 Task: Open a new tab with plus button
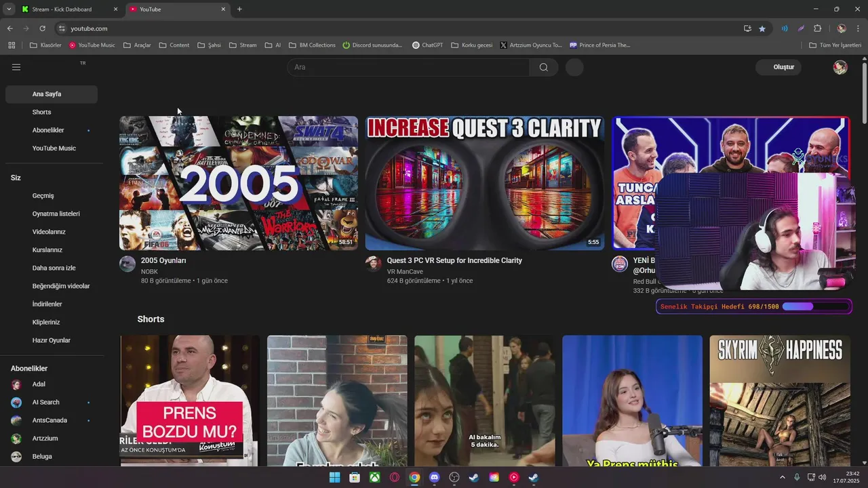click(x=239, y=9)
